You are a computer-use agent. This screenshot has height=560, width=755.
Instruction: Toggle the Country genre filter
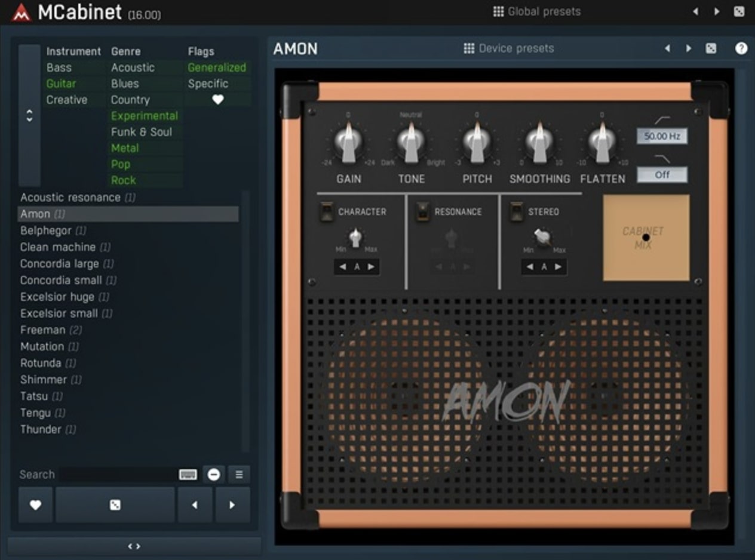[x=130, y=100]
